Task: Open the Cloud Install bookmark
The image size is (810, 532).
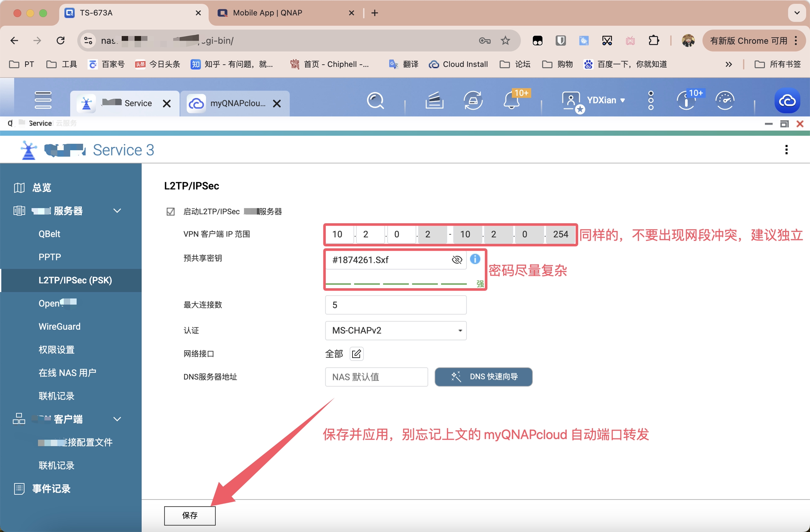Action: [459, 64]
